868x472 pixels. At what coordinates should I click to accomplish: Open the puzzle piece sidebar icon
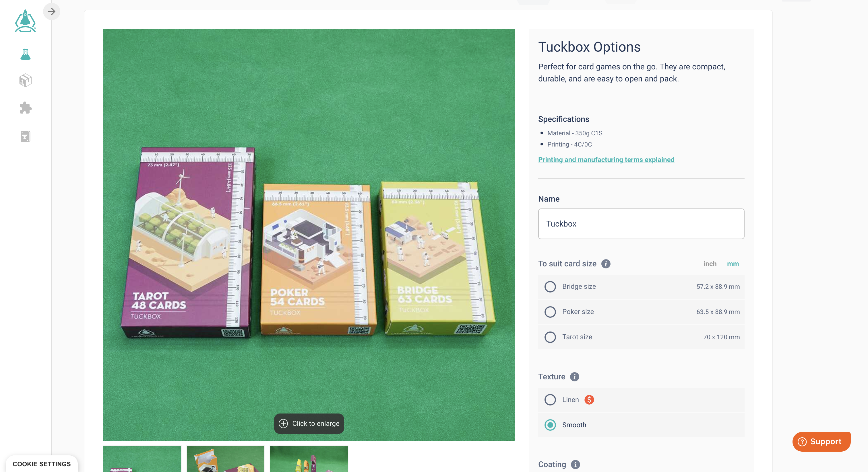(x=26, y=108)
